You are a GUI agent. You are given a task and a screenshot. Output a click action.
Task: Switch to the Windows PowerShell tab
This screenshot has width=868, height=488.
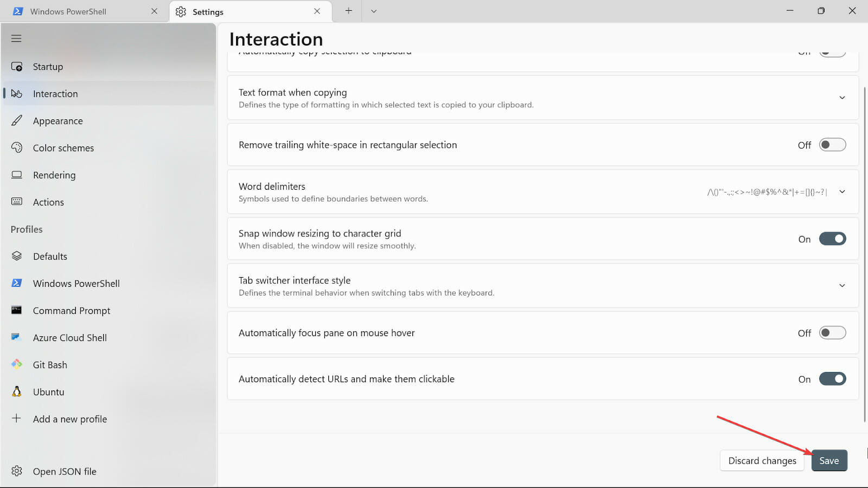(85, 11)
